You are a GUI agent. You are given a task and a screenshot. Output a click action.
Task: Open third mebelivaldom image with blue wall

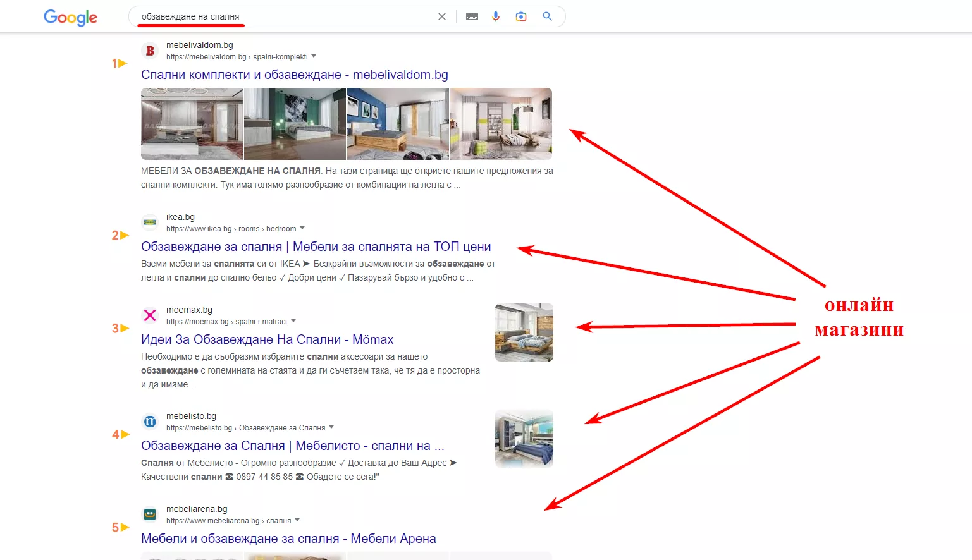pyautogui.click(x=398, y=124)
